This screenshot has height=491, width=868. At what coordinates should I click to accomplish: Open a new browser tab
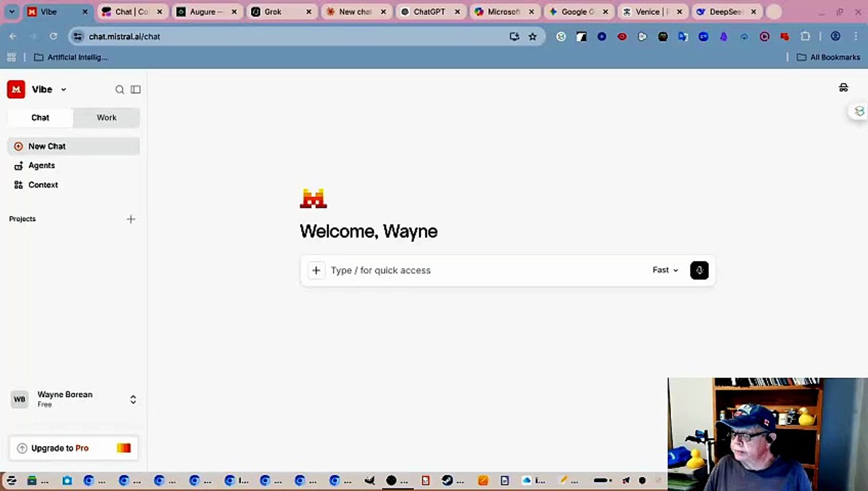point(773,12)
